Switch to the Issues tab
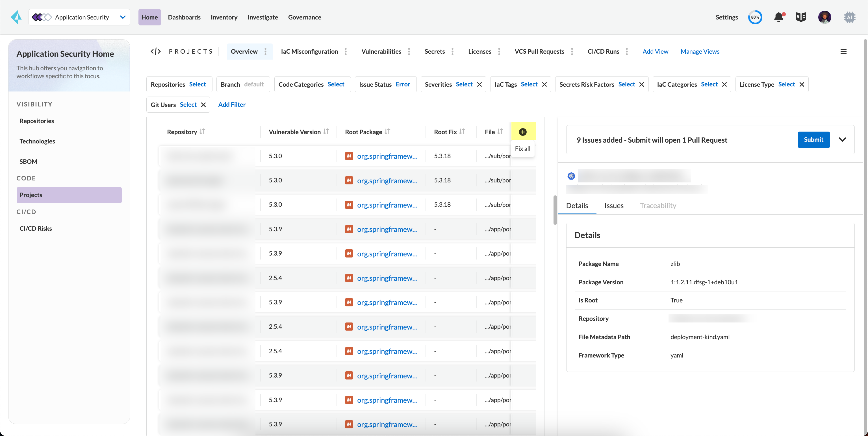This screenshot has width=868, height=436. coord(614,206)
